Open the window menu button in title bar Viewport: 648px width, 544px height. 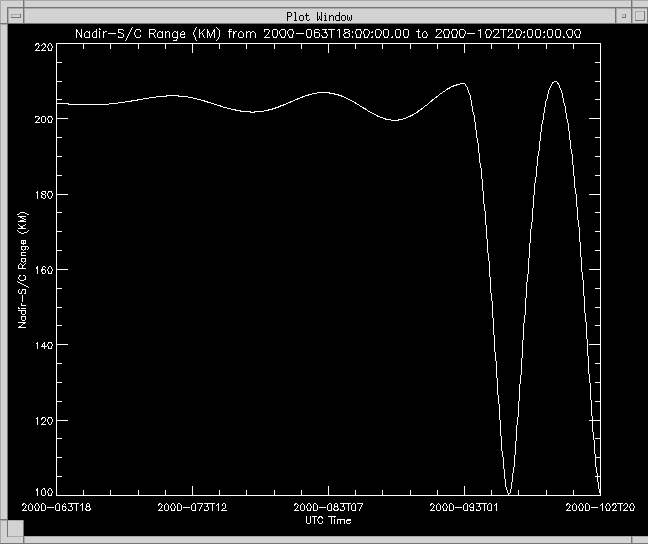pos(14,16)
